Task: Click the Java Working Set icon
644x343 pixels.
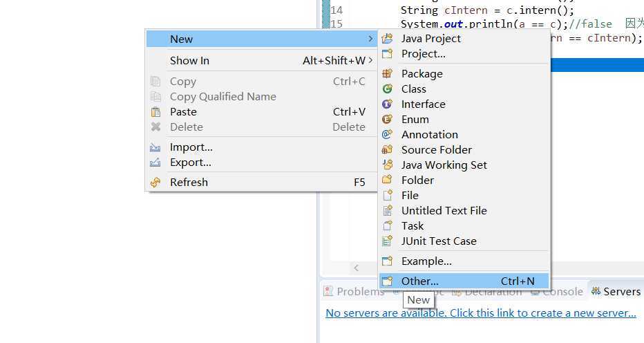Action: pyautogui.click(x=388, y=165)
